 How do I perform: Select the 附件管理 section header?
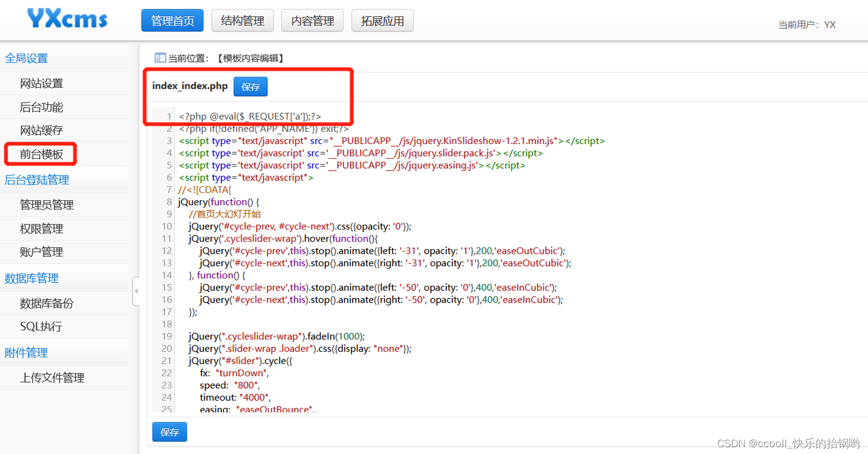tap(26, 353)
